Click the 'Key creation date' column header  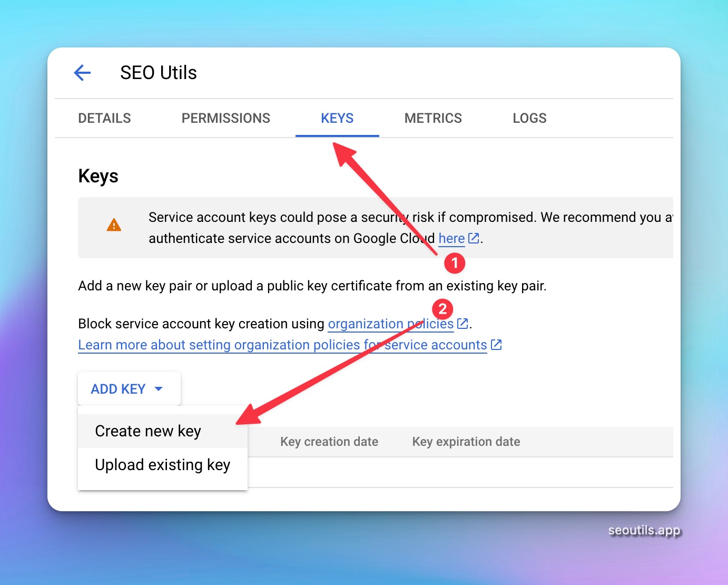(329, 442)
